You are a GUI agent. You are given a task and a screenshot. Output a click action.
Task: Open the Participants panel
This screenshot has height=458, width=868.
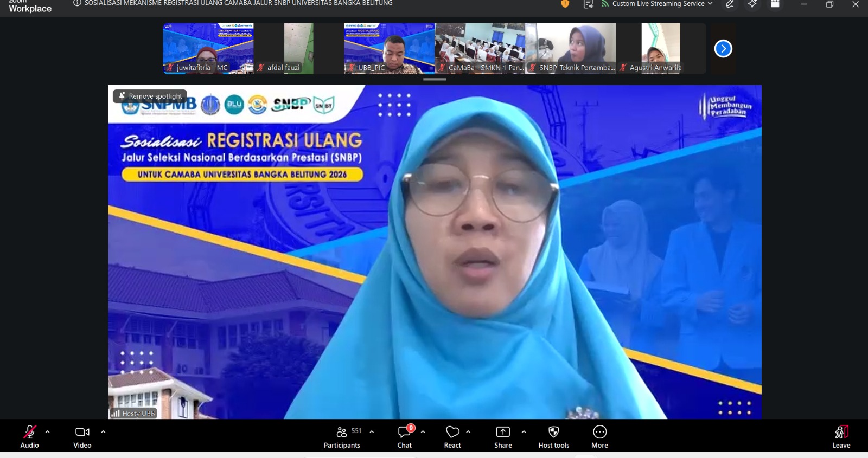coord(342,436)
